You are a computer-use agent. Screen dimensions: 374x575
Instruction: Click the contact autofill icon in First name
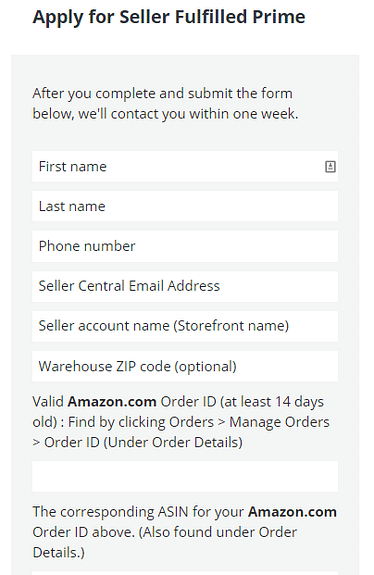(x=330, y=166)
